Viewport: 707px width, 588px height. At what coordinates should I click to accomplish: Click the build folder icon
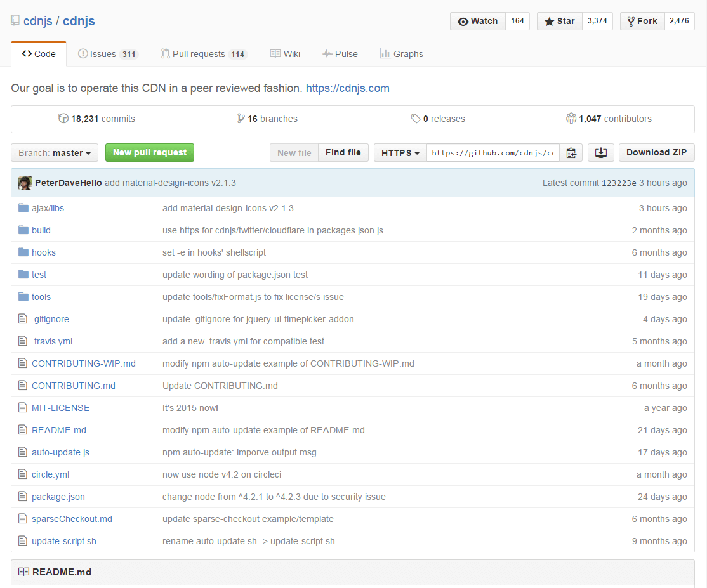click(x=23, y=230)
